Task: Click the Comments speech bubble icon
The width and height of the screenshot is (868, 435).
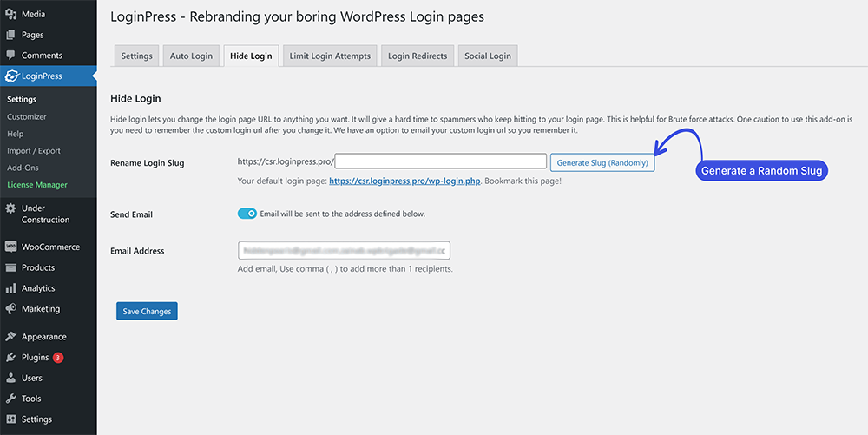Action: (x=10, y=56)
